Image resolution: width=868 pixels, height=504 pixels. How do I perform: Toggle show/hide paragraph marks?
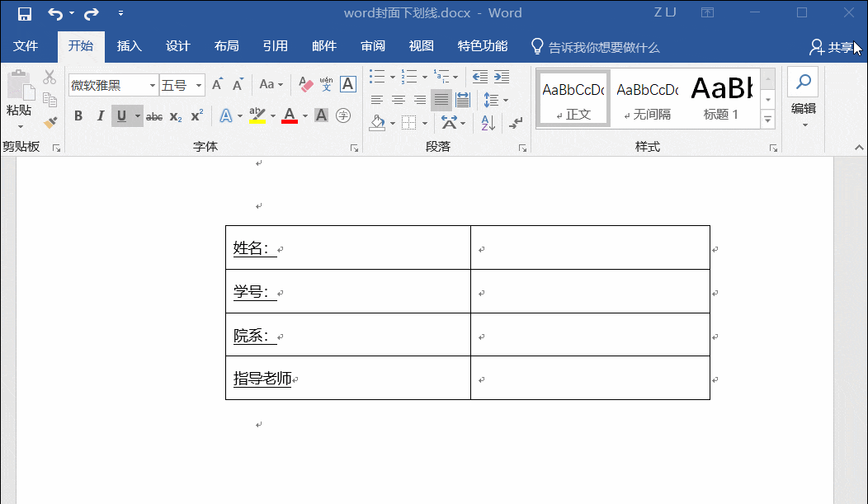(x=516, y=122)
